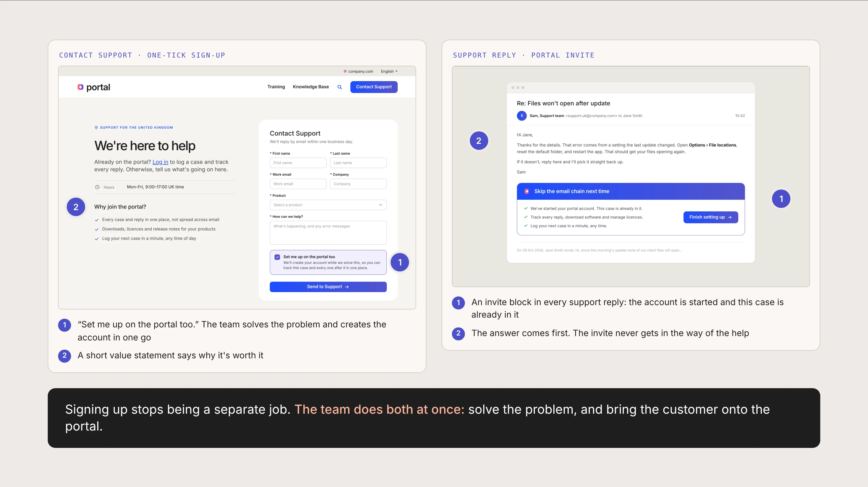Click the company.com link
The width and height of the screenshot is (868, 487).
360,71
